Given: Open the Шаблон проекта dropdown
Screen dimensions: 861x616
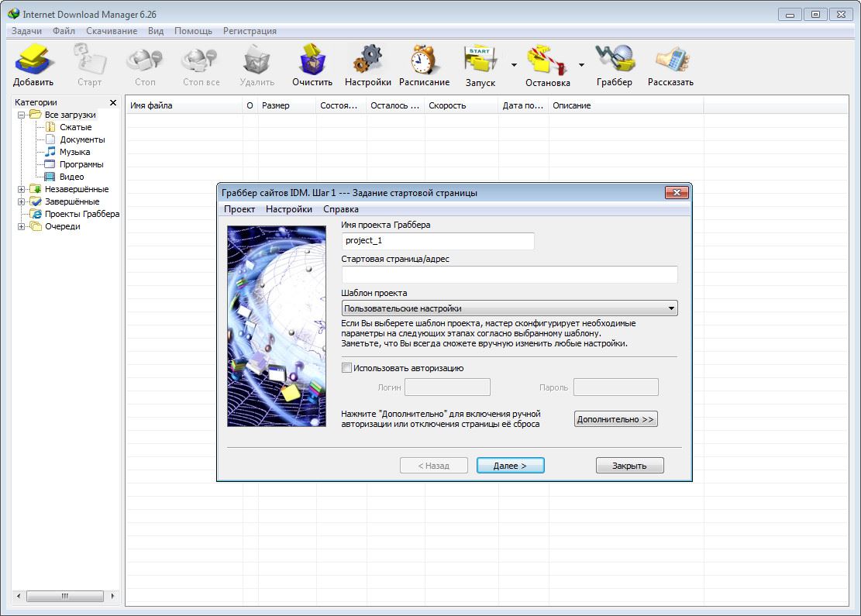Looking at the screenshot, I should (x=509, y=308).
